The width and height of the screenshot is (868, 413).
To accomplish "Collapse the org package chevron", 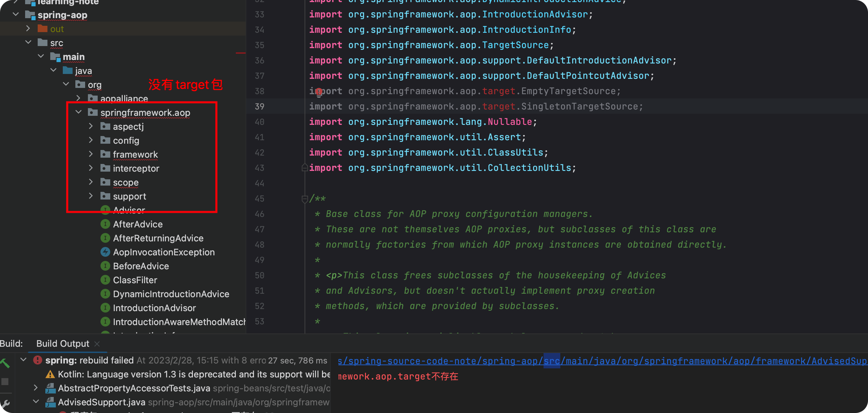I will click(x=66, y=84).
